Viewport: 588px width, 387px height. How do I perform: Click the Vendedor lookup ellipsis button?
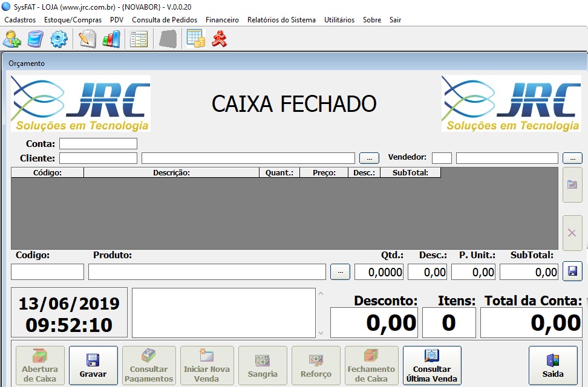[x=573, y=158]
